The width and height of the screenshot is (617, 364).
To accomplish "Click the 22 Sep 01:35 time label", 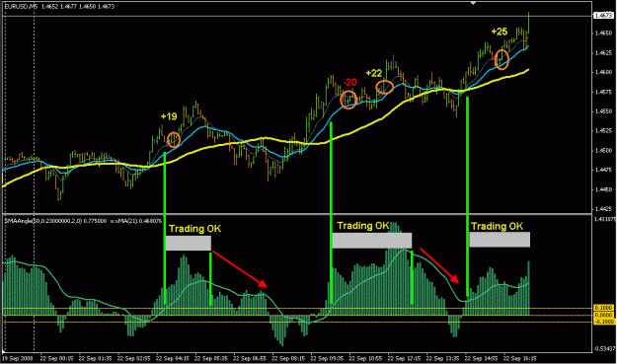I will (x=95, y=358).
